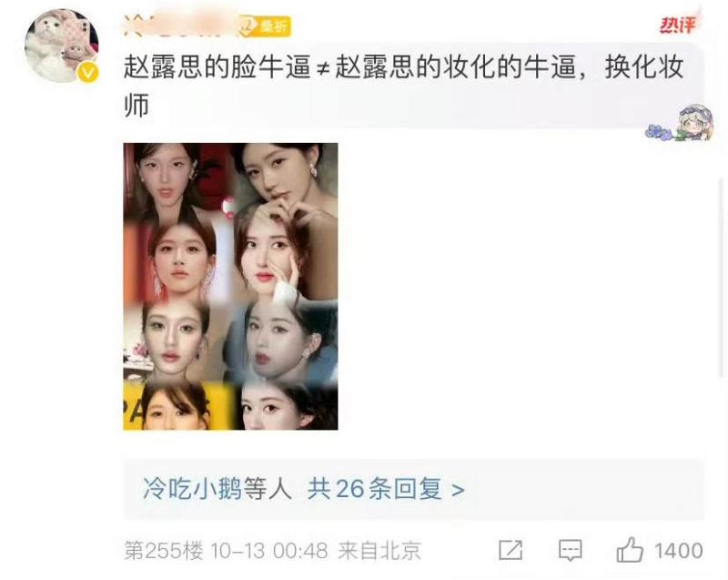Open the commenter's cat avatar

(x=62, y=46)
